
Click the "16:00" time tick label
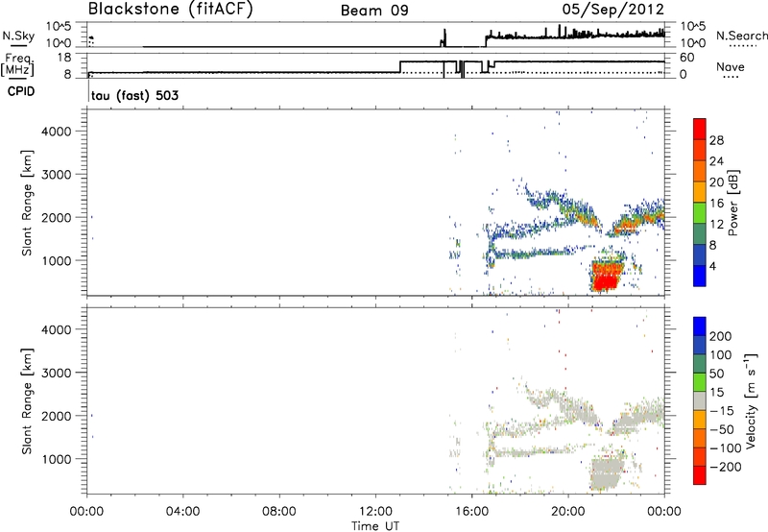coord(471,512)
